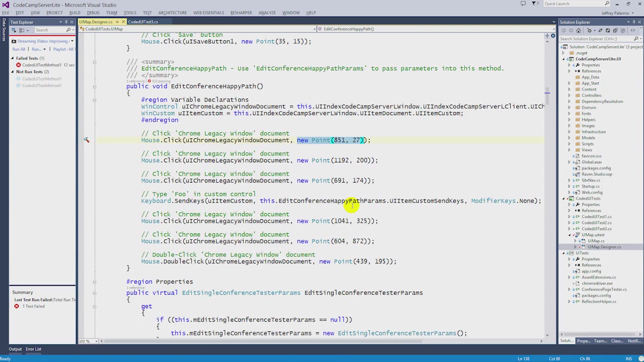Screen dimensions: 644x362
Task: Select CodedUITest1.cs in Solution Explorer
Action: click(597, 217)
